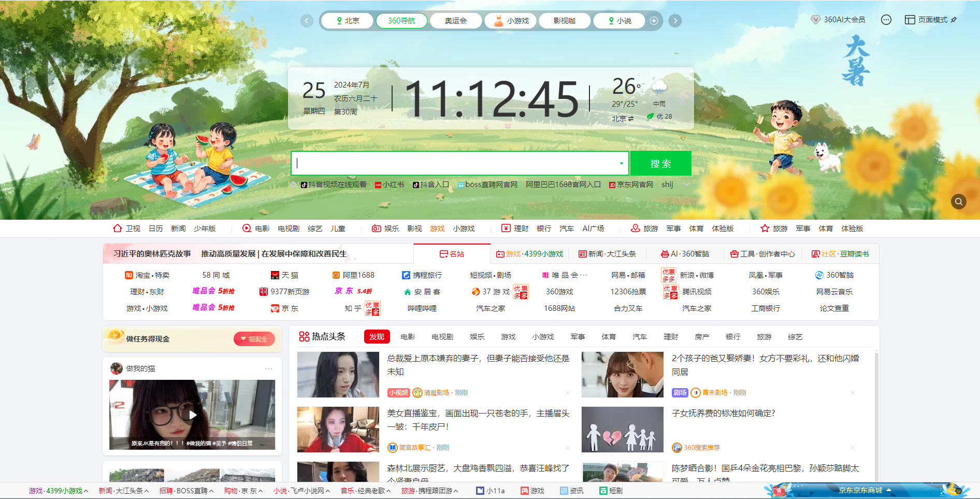Go to previous tab group with left arrow
The height and width of the screenshot is (499, 980).
tap(307, 21)
